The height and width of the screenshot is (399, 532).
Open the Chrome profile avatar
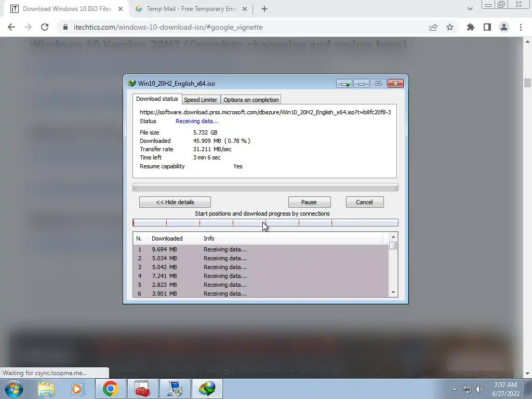coord(504,27)
